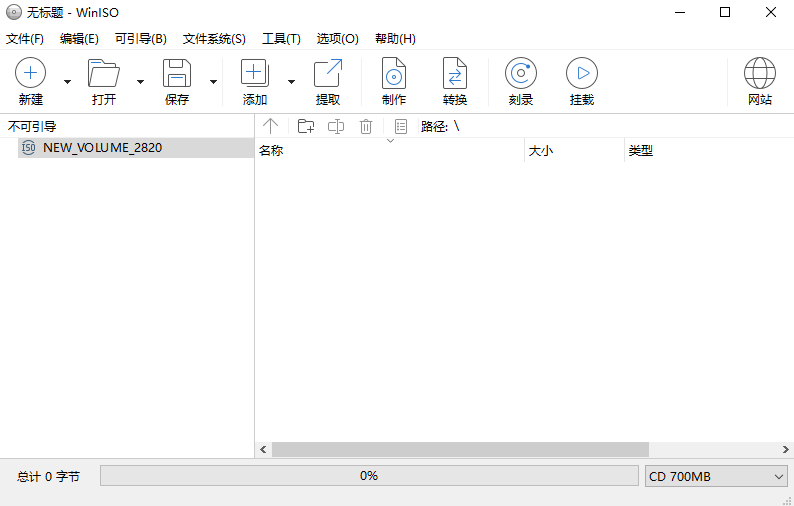Open the 可引导(B) menu
This screenshot has width=794, height=506.
141,39
